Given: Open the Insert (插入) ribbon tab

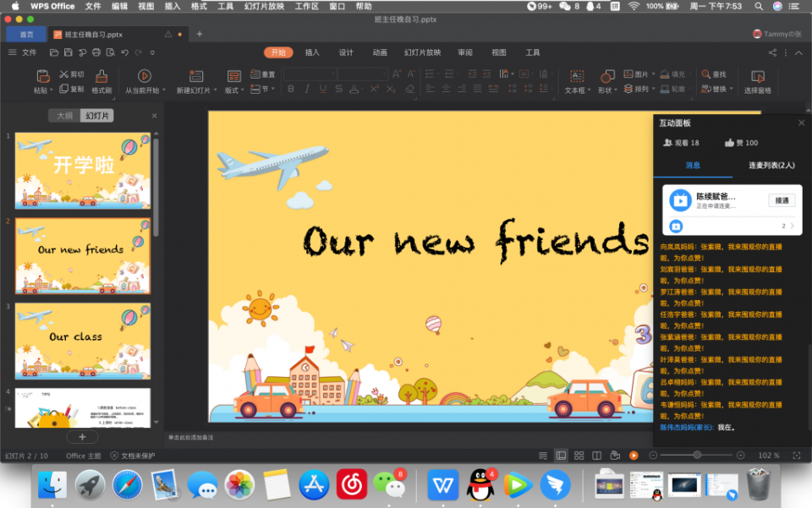Looking at the screenshot, I should coord(312,52).
